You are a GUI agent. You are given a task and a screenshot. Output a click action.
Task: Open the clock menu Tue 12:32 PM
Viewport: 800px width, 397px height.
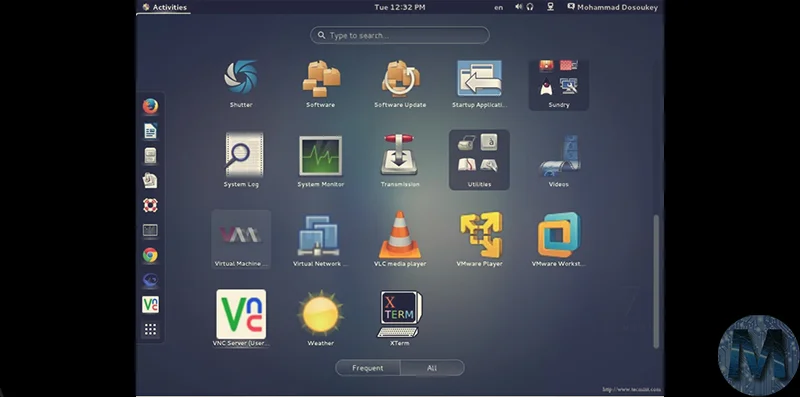point(399,7)
